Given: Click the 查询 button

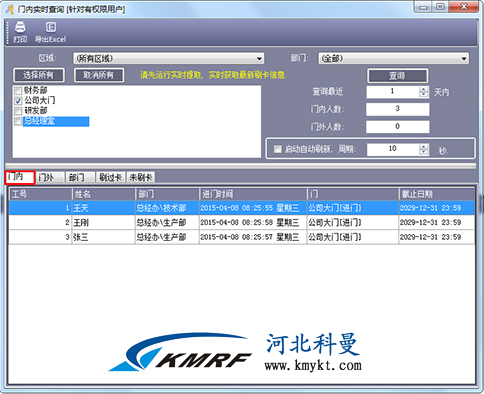Looking at the screenshot, I should pos(398,76).
